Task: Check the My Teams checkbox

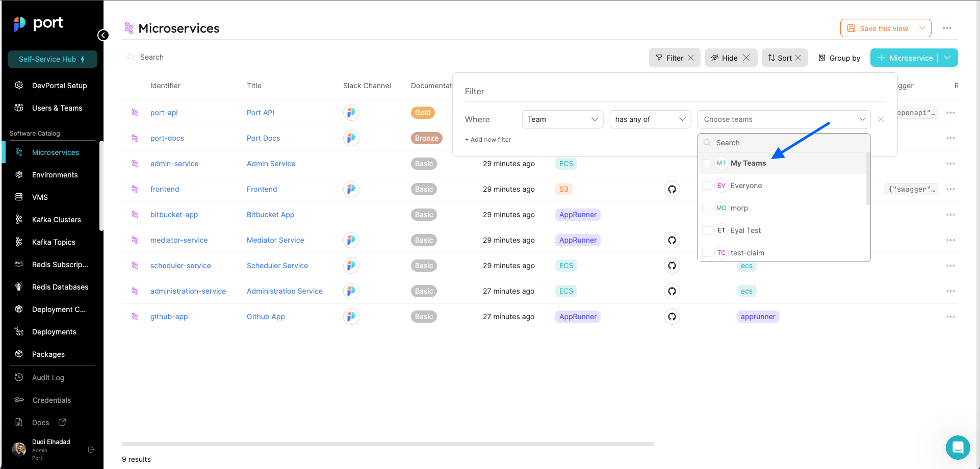Action: pos(706,163)
